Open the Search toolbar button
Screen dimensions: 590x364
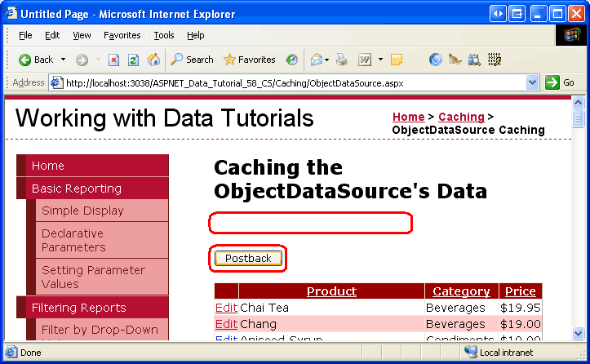pos(192,60)
